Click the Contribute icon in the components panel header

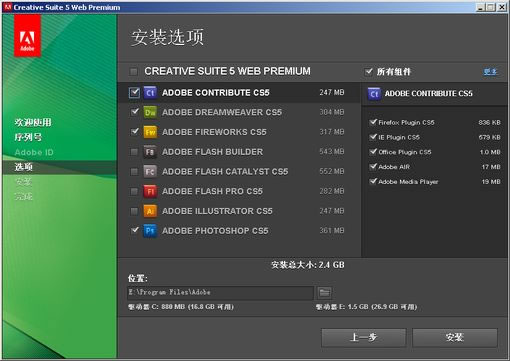coord(374,94)
